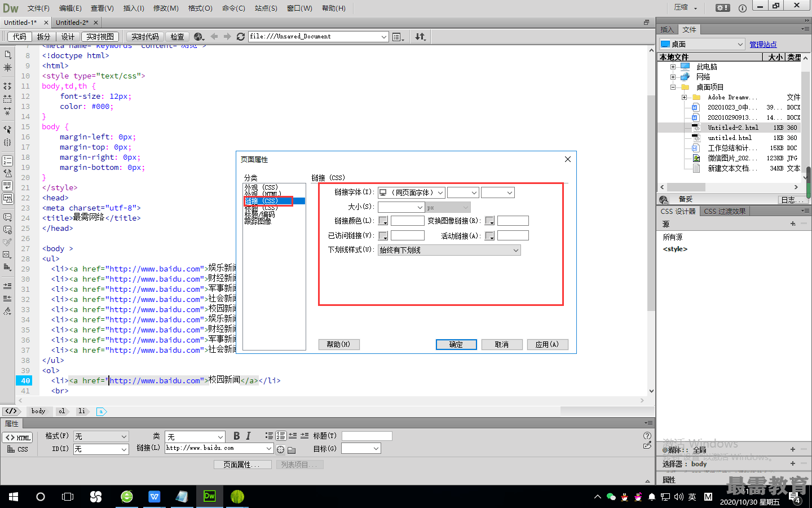Open the underline style dropdown
The width and height of the screenshot is (812, 508).
449,250
